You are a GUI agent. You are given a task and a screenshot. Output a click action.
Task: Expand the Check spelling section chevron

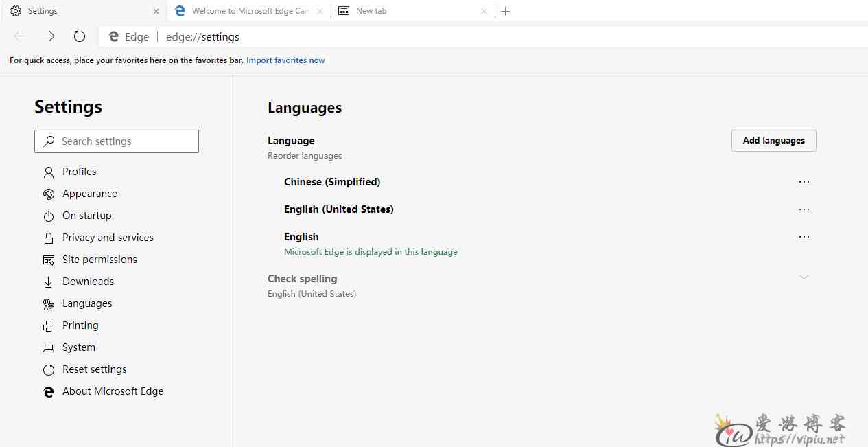[804, 277]
